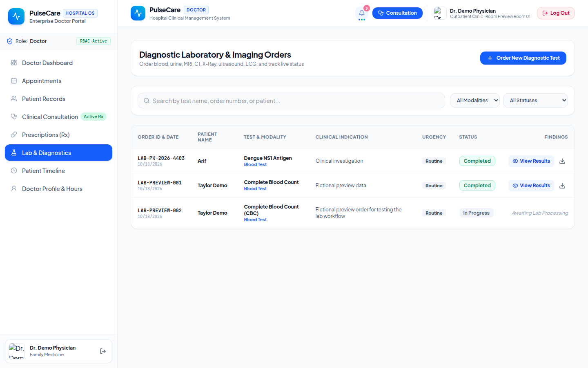Viewport: 588px width, 368px height.
Task: Click the Dr. Demo Physician header avatar
Action: point(440,13)
